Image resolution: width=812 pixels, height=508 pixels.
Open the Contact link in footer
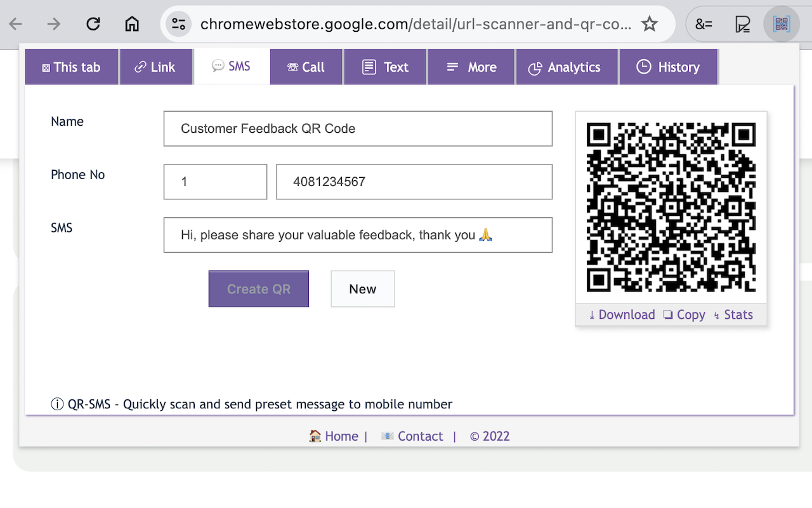point(412,436)
